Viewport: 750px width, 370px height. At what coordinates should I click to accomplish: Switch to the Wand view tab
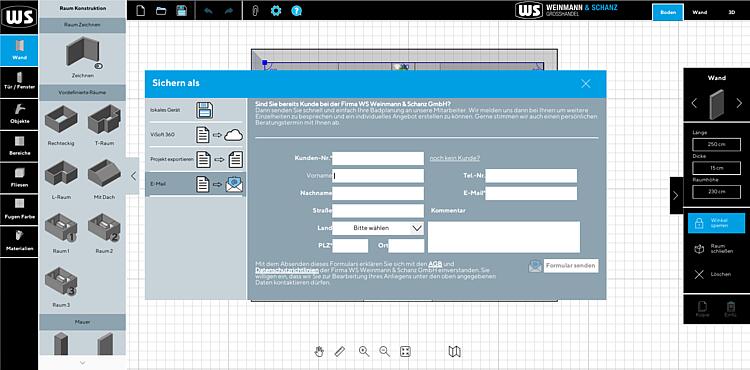click(699, 12)
